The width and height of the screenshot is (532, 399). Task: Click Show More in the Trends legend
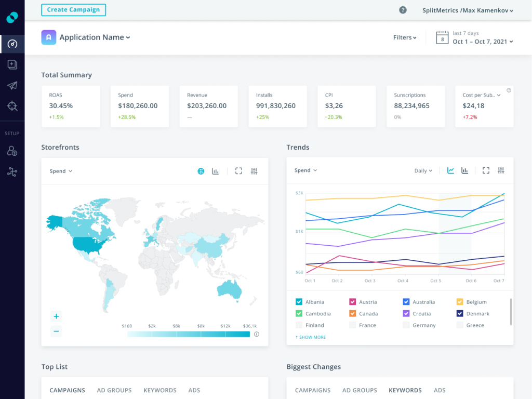[310, 337]
